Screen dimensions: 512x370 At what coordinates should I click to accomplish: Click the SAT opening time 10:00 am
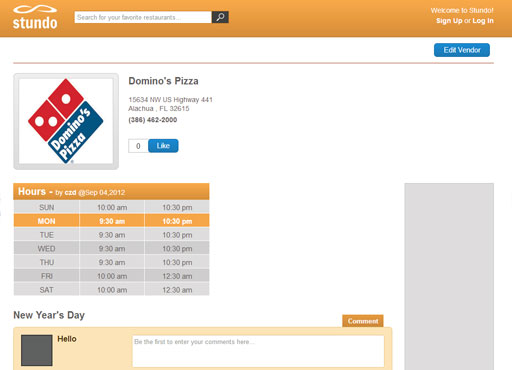(x=112, y=290)
